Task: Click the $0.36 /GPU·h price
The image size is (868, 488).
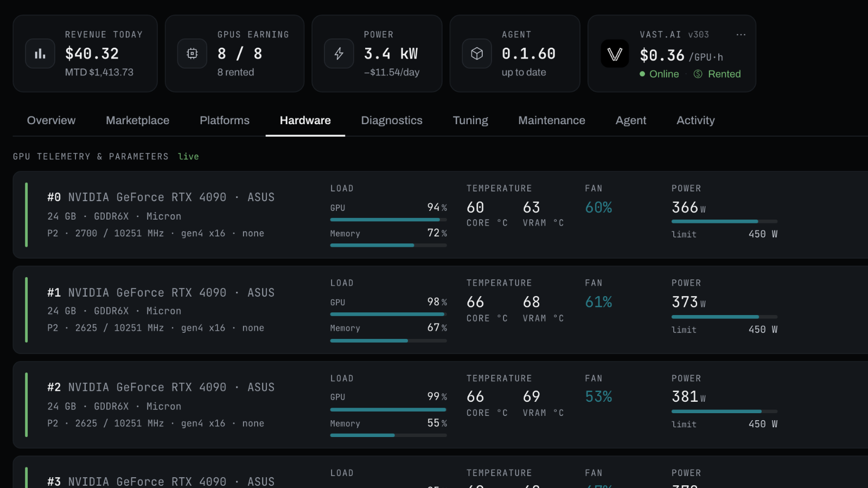Action: point(681,55)
